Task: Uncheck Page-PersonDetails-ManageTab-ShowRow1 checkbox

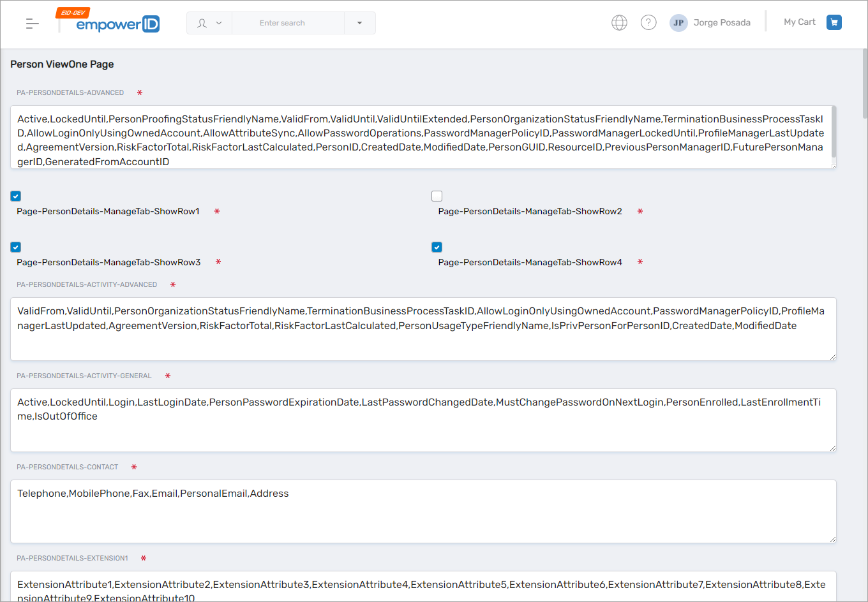Action: point(16,196)
